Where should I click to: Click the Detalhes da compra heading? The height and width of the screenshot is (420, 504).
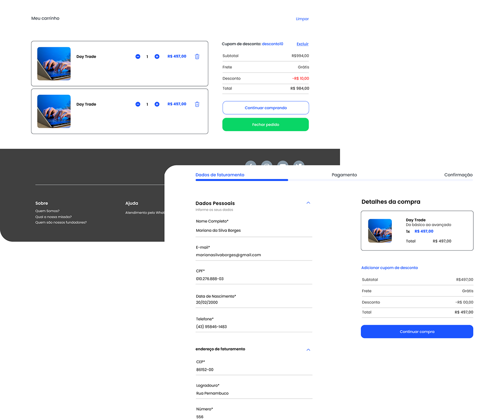[391, 202]
